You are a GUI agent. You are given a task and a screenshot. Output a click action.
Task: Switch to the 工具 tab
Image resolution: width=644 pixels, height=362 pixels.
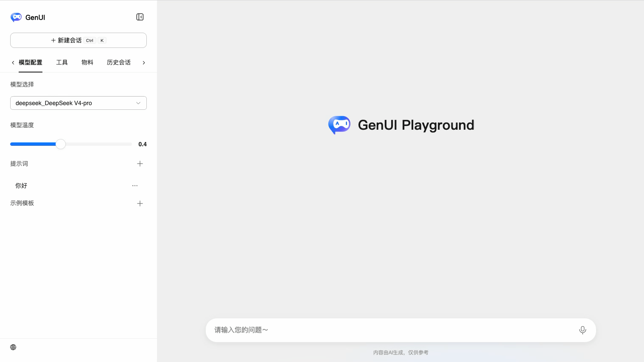click(x=62, y=62)
